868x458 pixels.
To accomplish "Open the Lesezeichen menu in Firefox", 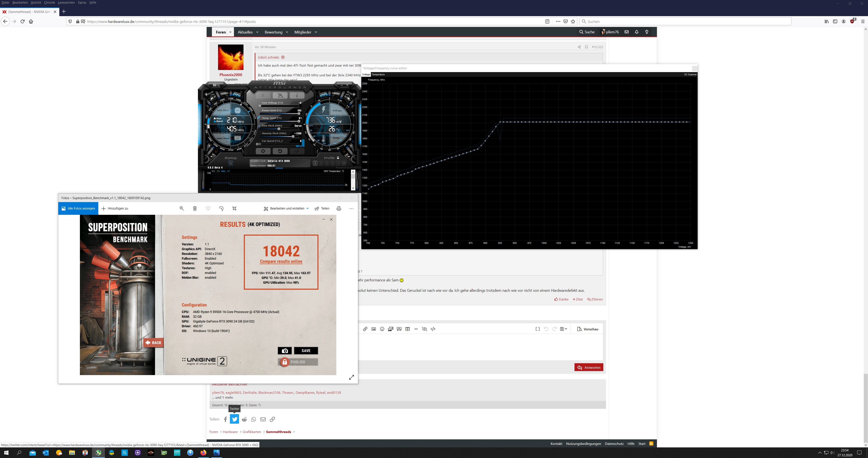I will 66,2.
